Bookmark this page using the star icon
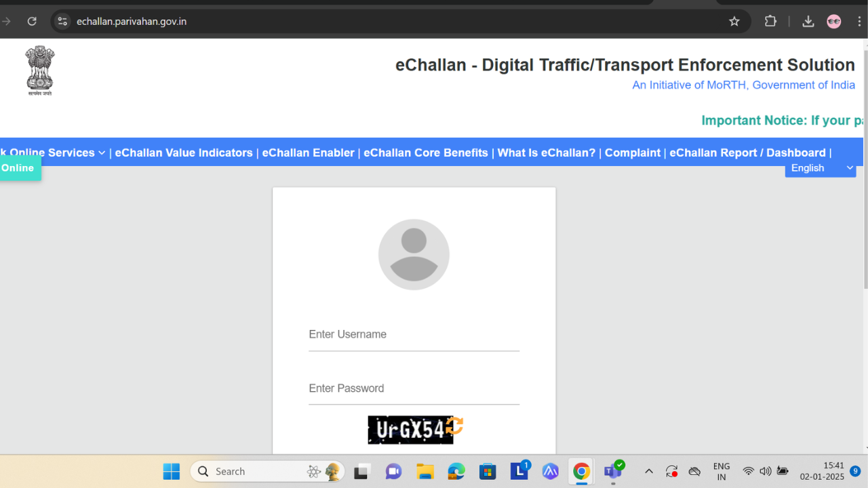 pos(734,21)
